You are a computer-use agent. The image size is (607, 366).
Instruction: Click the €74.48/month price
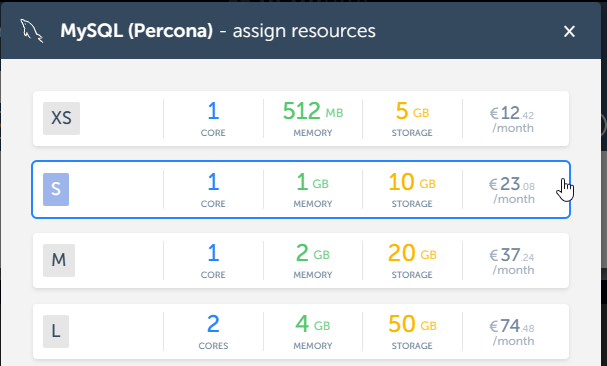pos(512,332)
